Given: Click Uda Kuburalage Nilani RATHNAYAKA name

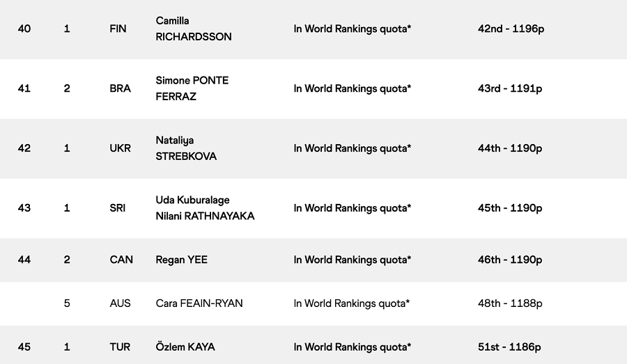Looking at the screenshot, I should (x=205, y=208).
